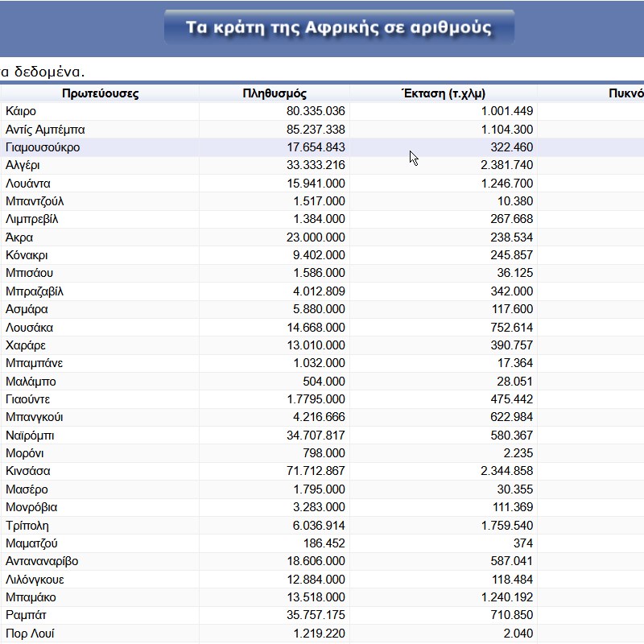This screenshot has height=644, width=644.
Task: Click the Λουάντα capital cell
Action: [100, 184]
